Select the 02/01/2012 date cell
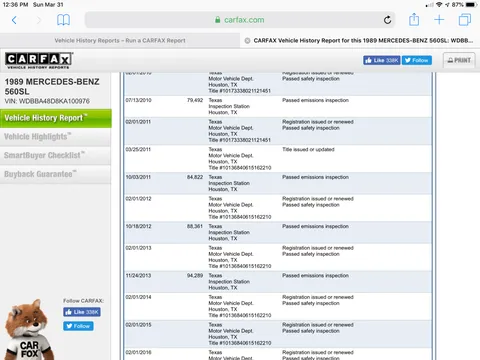 (x=138, y=199)
